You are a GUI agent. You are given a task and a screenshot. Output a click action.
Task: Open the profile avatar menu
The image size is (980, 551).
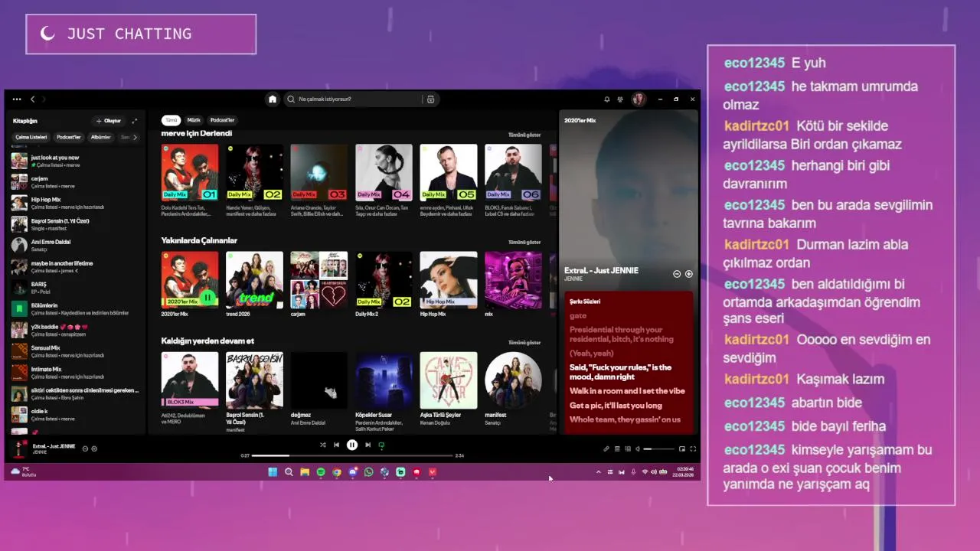(x=638, y=99)
